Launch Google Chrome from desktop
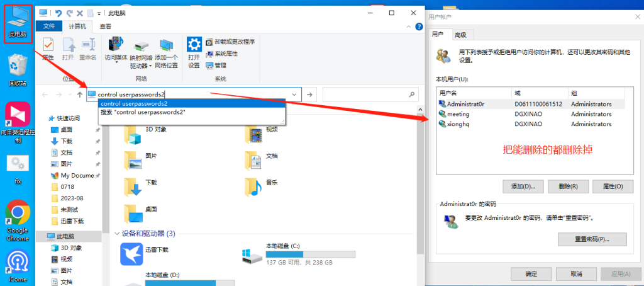Screen dimensions: 644x286 point(18,221)
